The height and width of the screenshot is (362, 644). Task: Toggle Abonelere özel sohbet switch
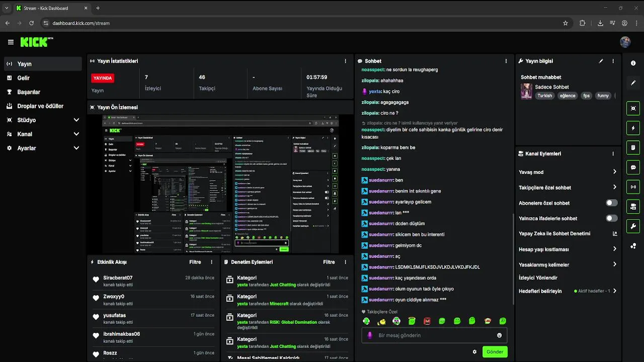pyautogui.click(x=611, y=203)
